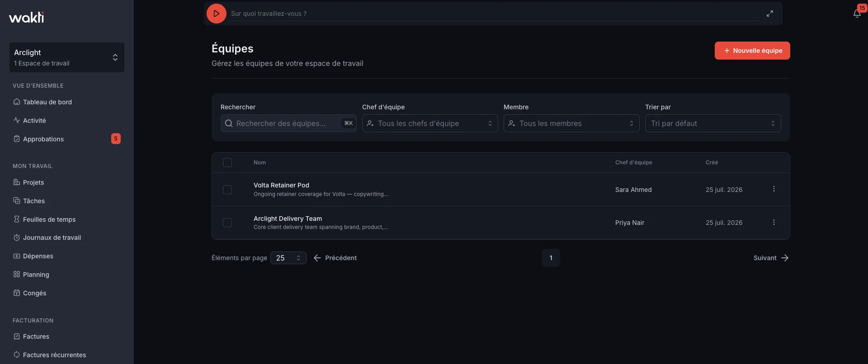Open Dépenses in the sidebar
The image size is (868, 364).
click(67, 256)
